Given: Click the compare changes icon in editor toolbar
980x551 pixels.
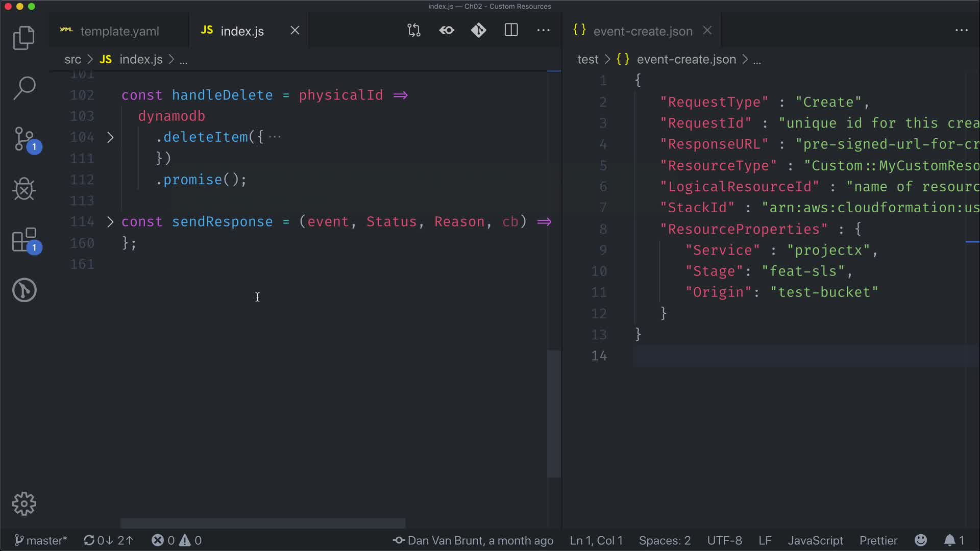Looking at the screenshot, I should (414, 31).
